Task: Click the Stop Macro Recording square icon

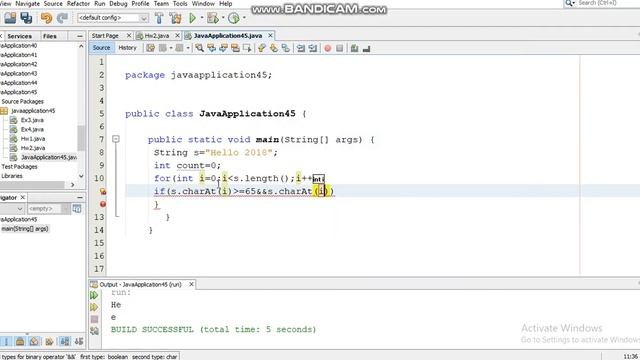Action: click(x=340, y=48)
